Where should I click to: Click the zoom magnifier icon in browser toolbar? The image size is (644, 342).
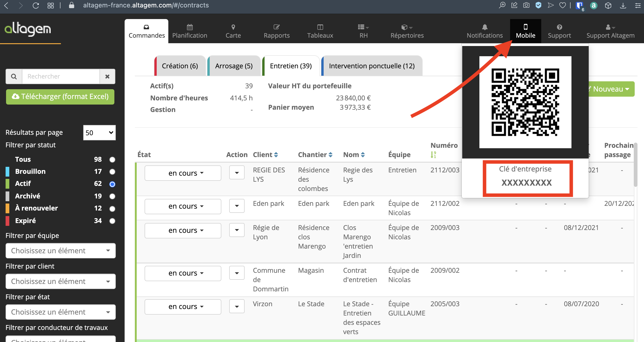[x=502, y=5]
